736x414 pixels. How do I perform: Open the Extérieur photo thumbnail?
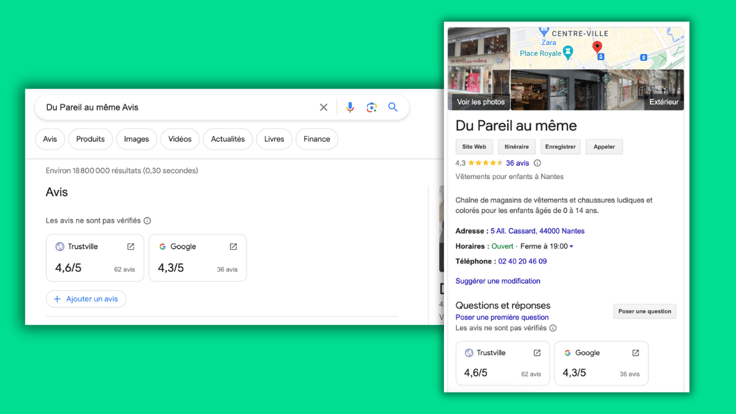click(x=597, y=90)
